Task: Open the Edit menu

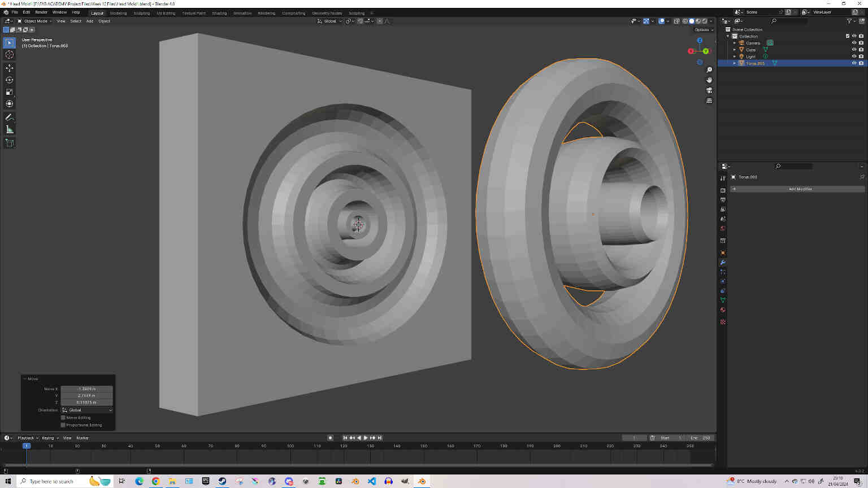Action: pos(27,12)
